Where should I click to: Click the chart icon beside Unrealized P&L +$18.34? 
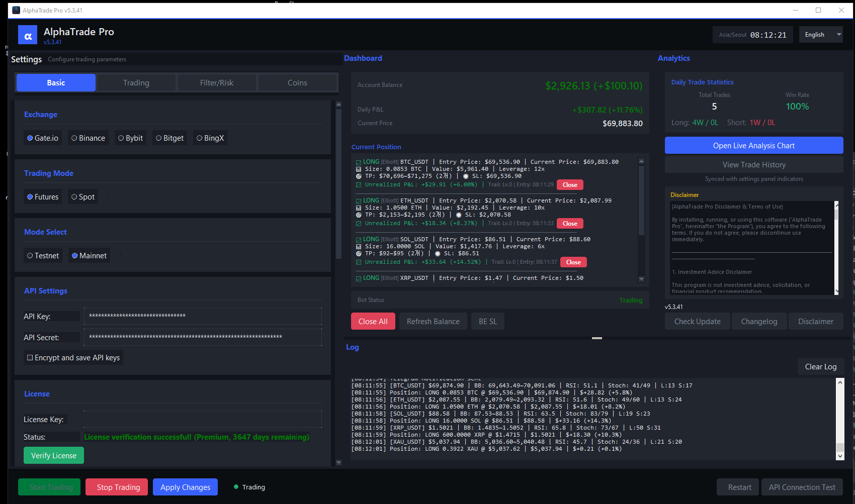[x=359, y=224]
